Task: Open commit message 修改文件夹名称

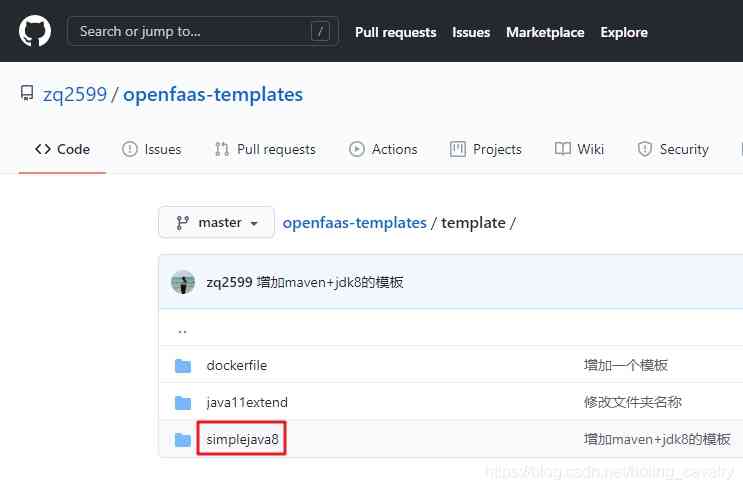Action: pyautogui.click(x=633, y=402)
